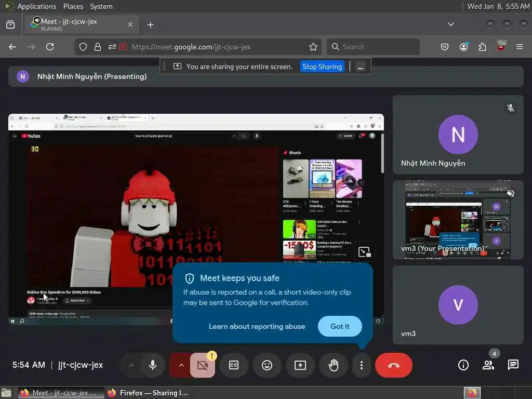
Task: Click the clock date in top panel
Action: pos(498,6)
